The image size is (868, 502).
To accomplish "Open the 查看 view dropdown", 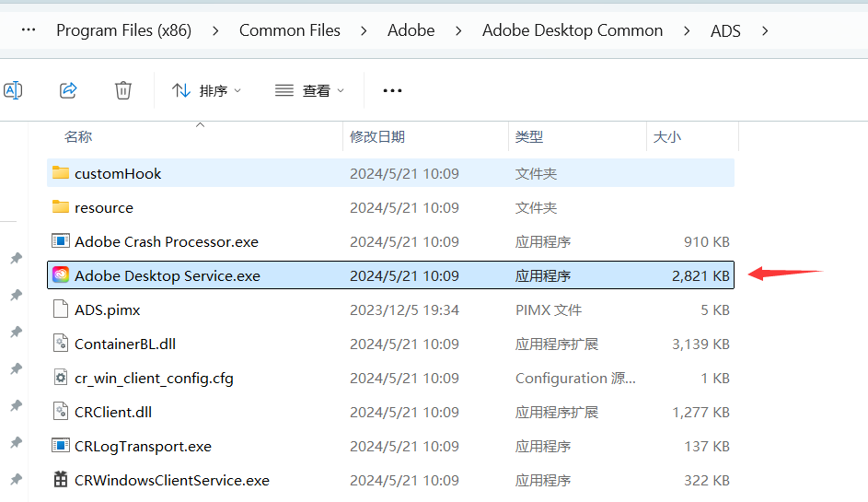I will [x=309, y=90].
